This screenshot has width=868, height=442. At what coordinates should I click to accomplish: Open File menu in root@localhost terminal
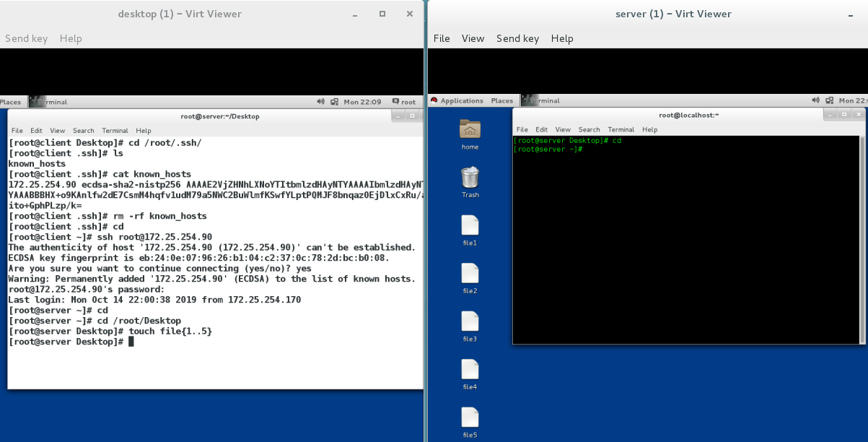522,130
